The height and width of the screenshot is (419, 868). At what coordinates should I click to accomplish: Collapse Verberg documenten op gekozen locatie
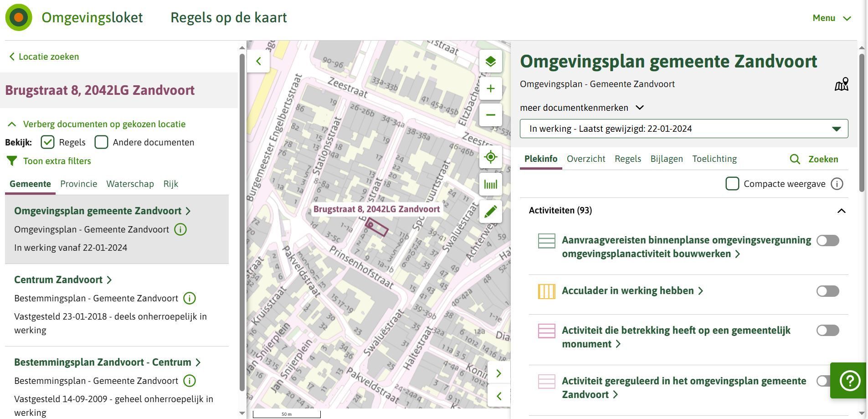97,124
